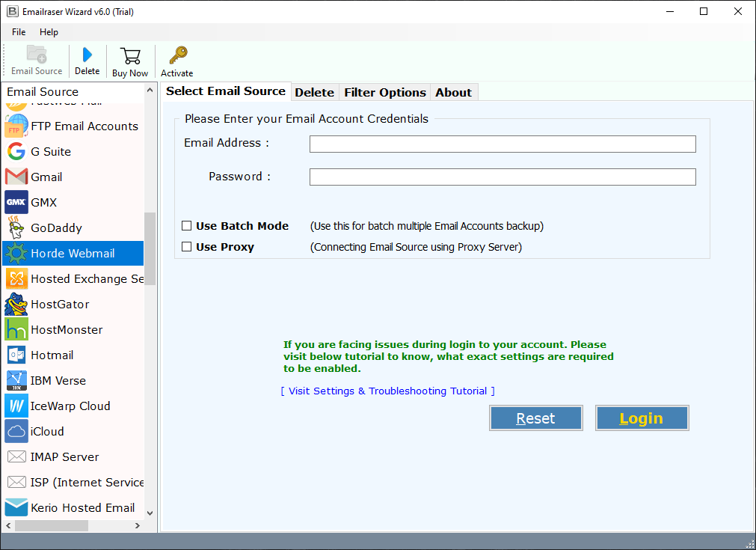This screenshot has height=550, width=756.
Task: Switch to the Select Email Source tab
Action: point(226,91)
